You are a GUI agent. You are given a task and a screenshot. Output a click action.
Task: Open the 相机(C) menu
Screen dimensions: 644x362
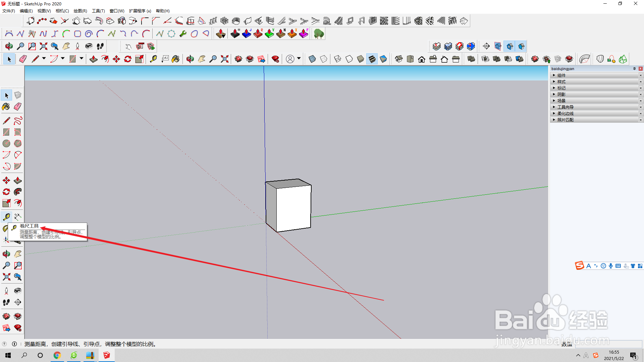[x=62, y=11]
